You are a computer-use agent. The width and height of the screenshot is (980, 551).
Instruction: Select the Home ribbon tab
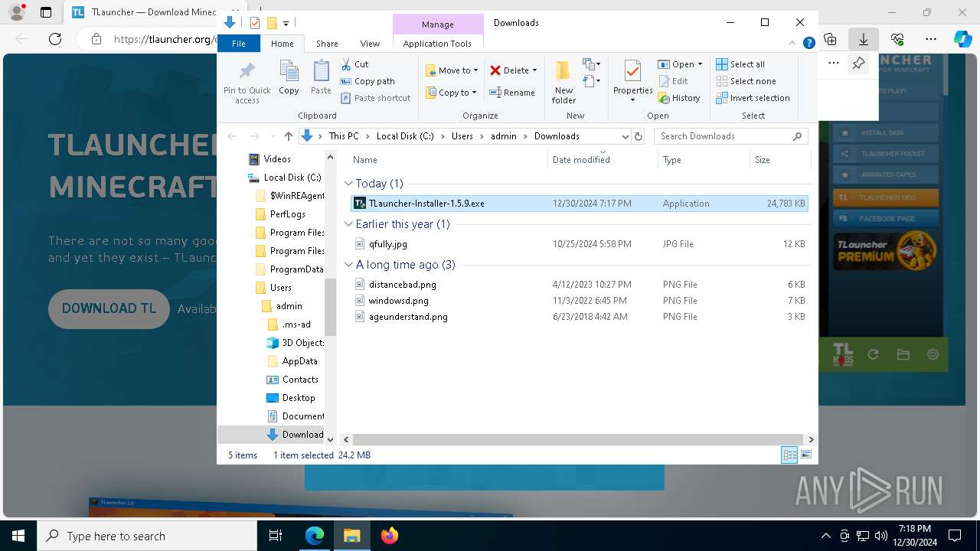click(x=282, y=44)
